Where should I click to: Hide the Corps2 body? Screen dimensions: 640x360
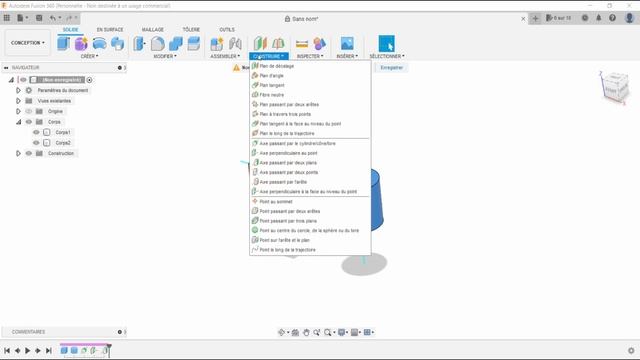click(x=36, y=143)
